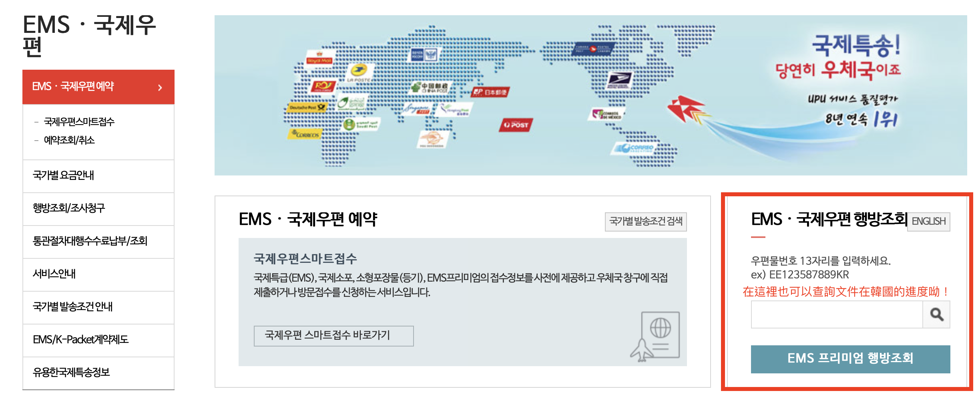Click the Correos logo on map

pyautogui.click(x=306, y=134)
